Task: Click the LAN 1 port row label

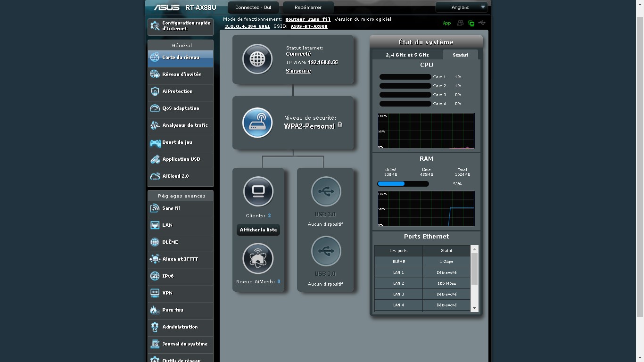Action: (398, 272)
